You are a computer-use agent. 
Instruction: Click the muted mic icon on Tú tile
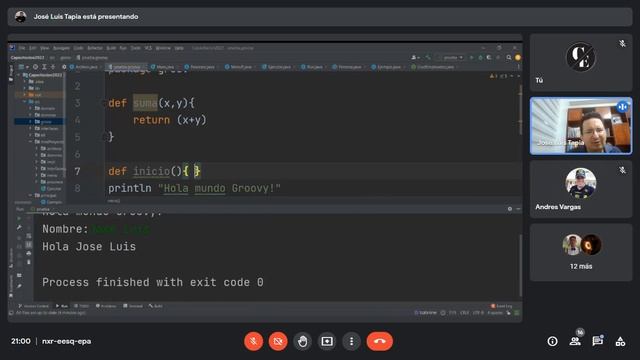click(622, 43)
